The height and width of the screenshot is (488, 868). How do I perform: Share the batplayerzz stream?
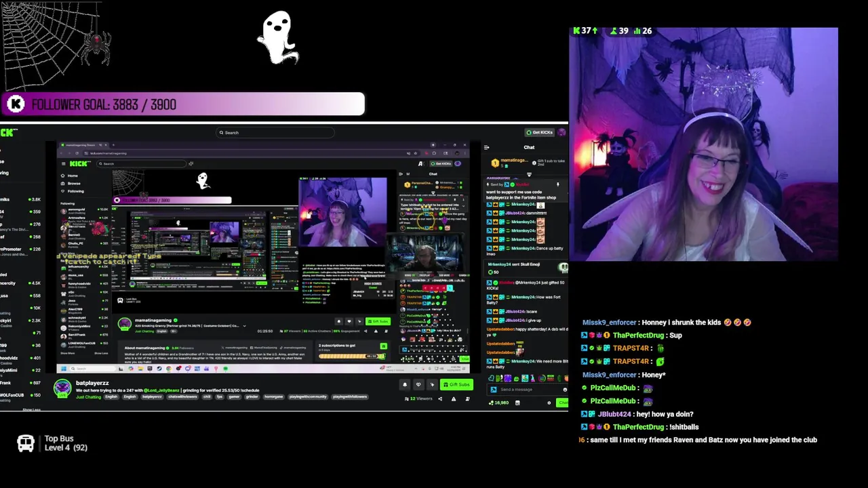pyautogui.click(x=440, y=399)
